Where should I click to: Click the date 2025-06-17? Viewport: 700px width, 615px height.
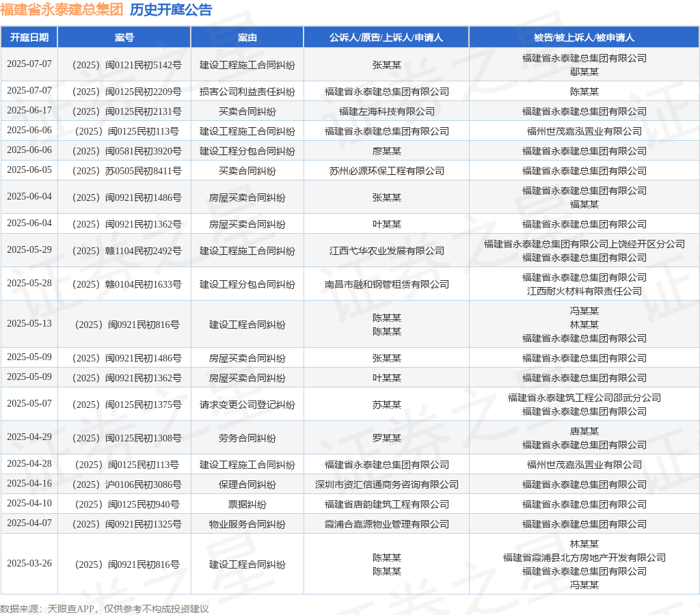[x=29, y=110]
